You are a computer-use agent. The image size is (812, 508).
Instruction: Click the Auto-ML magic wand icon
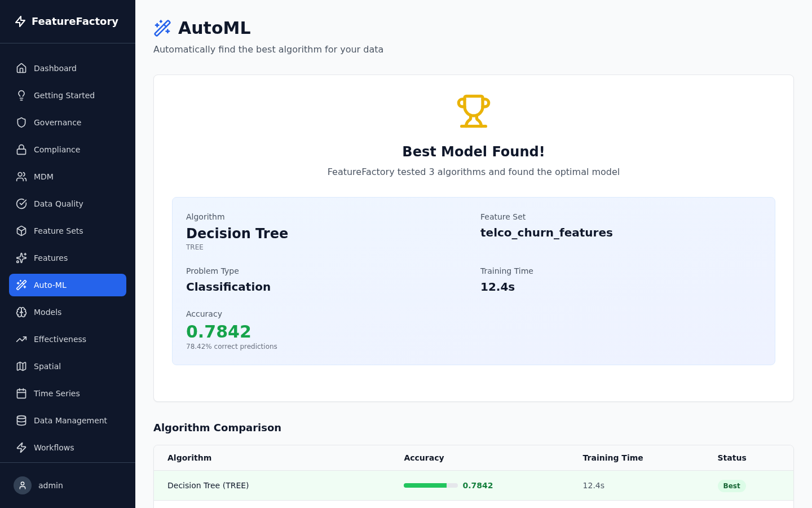click(21, 285)
